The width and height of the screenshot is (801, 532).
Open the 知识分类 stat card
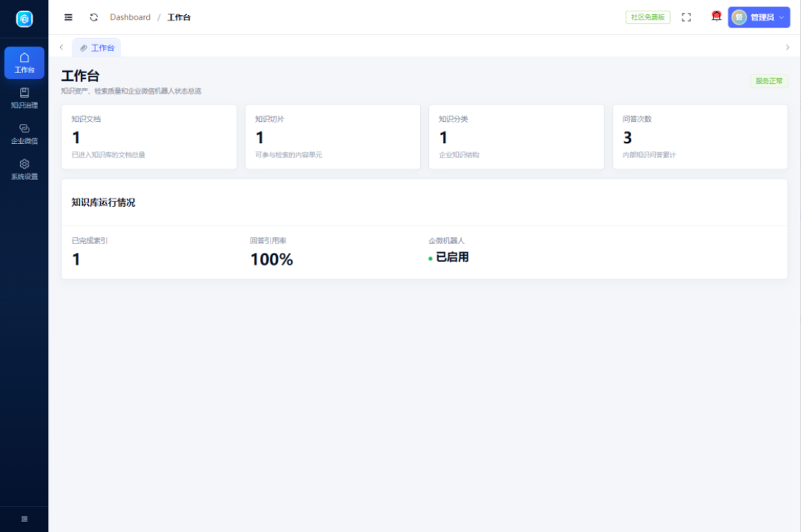516,137
